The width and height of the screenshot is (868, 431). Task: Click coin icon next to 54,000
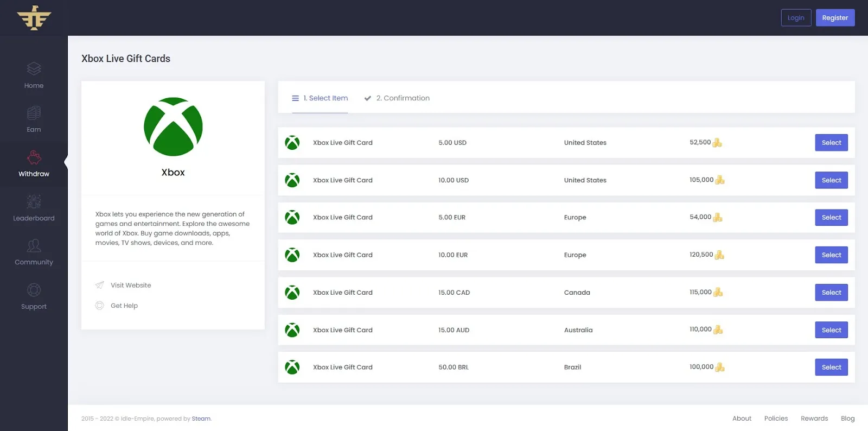click(718, 218)
